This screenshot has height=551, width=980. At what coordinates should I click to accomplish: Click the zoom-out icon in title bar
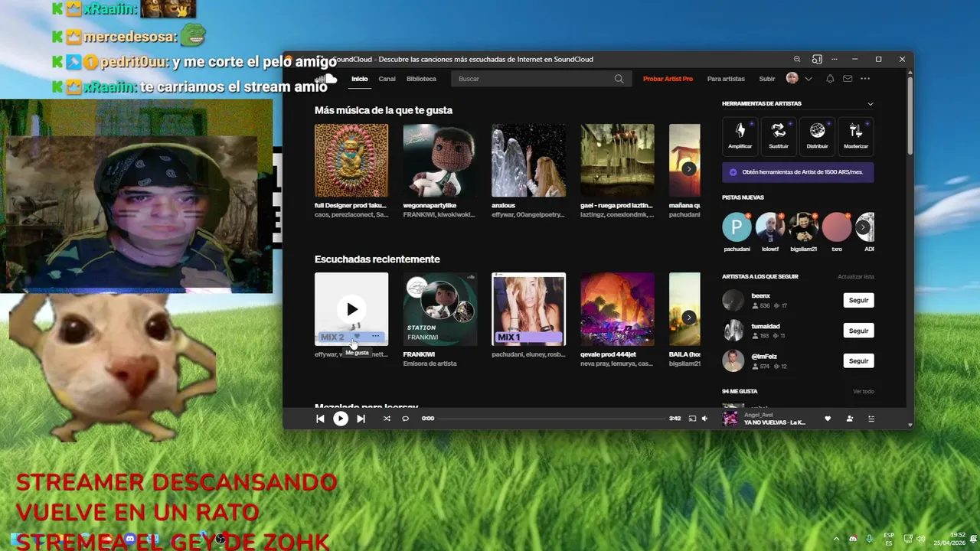(x=797, y=59)
